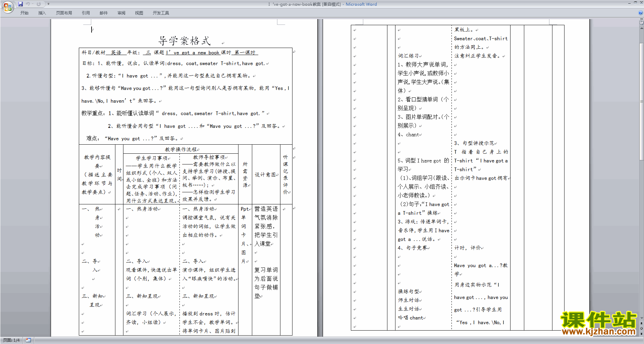
Task: Switch to the 页面布局 tab
Action: [x=64, y=13]
